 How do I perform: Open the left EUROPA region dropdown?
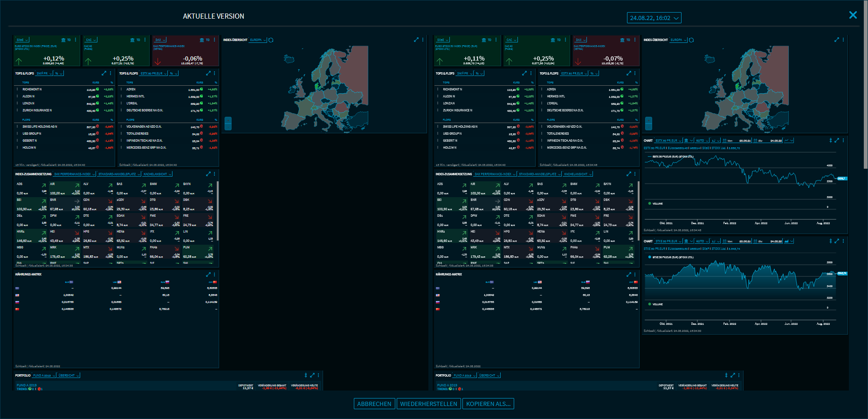pos(258,40)
